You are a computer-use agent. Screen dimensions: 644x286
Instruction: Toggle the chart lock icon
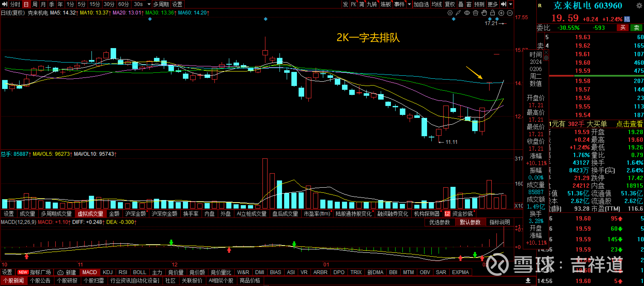point(493,13)
